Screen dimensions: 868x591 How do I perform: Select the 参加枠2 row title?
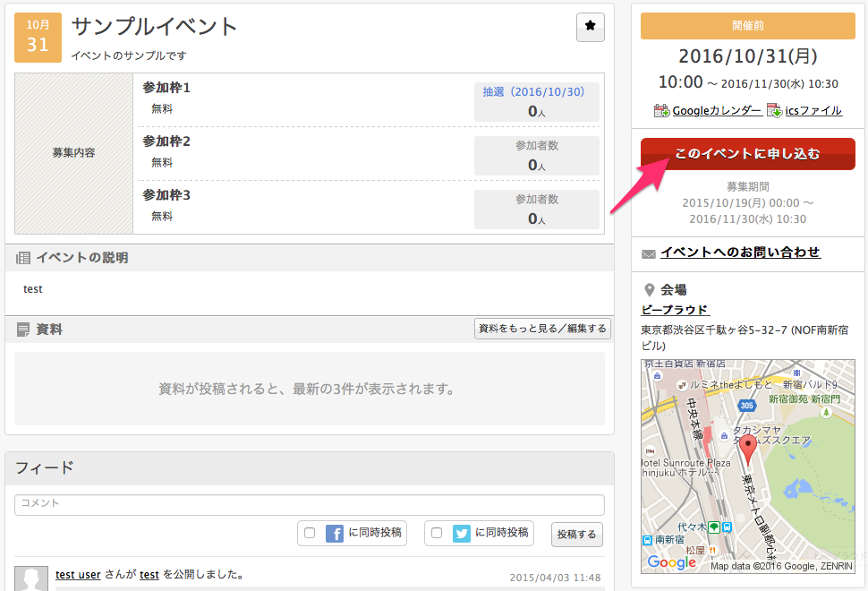pyautogui.click(x=166, y=141)
